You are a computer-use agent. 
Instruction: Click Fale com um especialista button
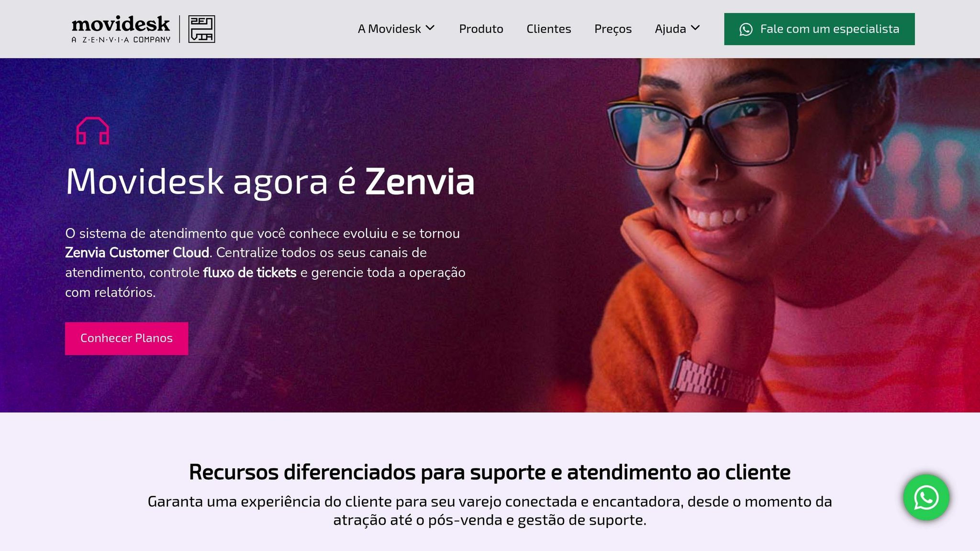click(x=819, y=29)
